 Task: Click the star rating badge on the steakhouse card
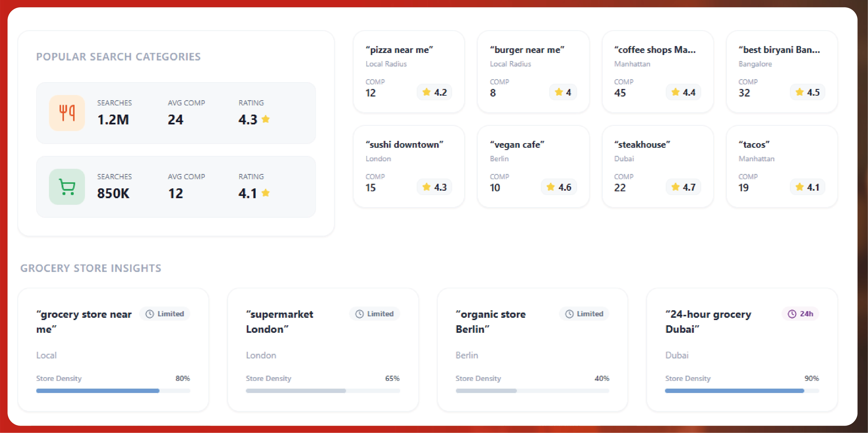[683, 187]
